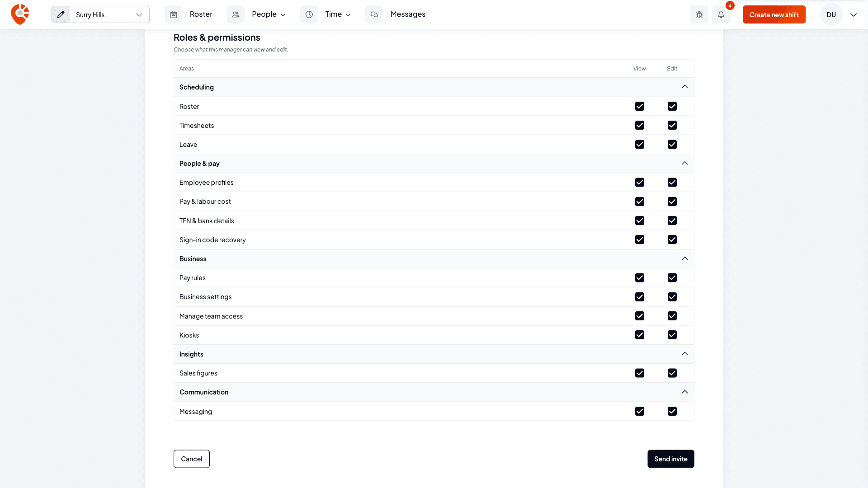Uncheck View permission for Roster
The height and width of the screenshot is (488, 868).
pos(640,106)
